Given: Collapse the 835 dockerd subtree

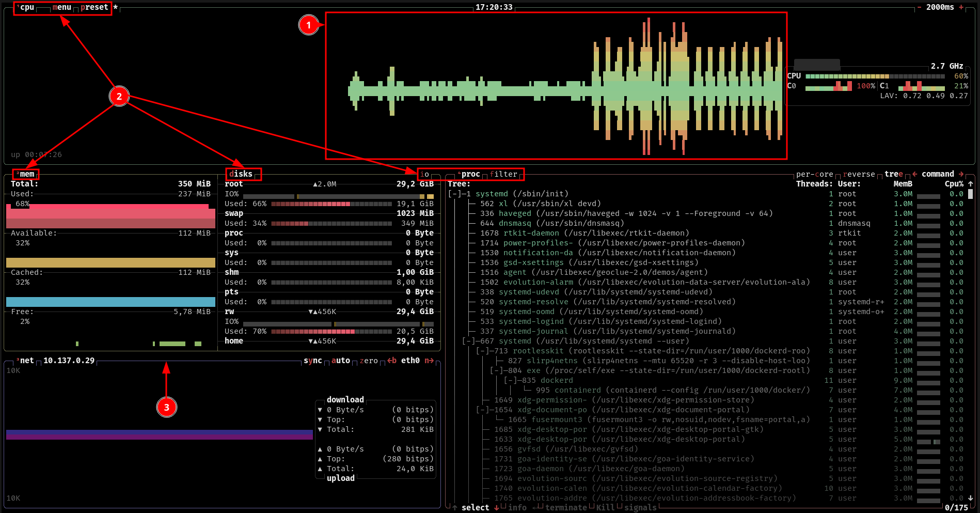Looking at the screenshot, I should click(x=510, y=380).
